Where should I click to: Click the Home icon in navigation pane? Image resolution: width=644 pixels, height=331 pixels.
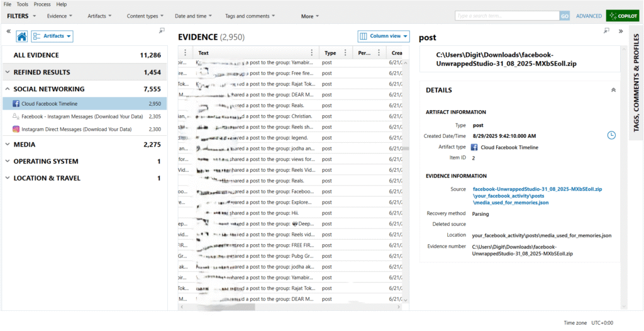point(22,36)
